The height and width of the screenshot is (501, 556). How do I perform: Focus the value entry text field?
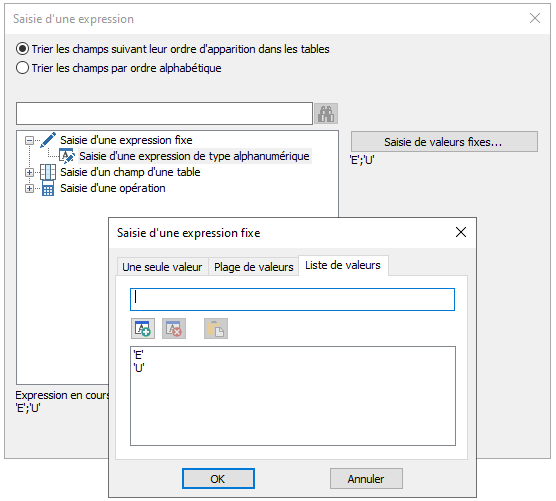point(293,300)
